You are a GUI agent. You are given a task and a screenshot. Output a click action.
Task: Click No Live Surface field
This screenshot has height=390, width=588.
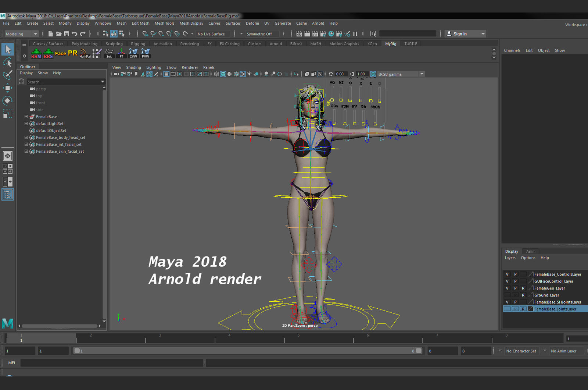213,34
